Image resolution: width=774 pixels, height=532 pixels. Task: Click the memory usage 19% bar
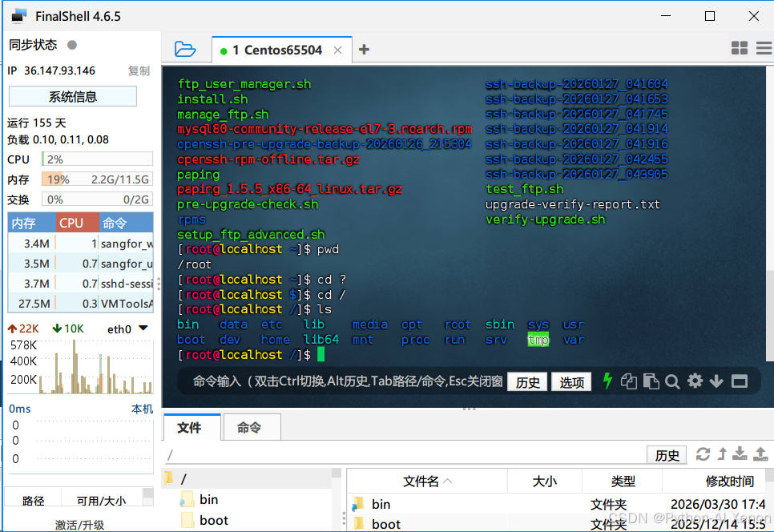tap(97, 179)
